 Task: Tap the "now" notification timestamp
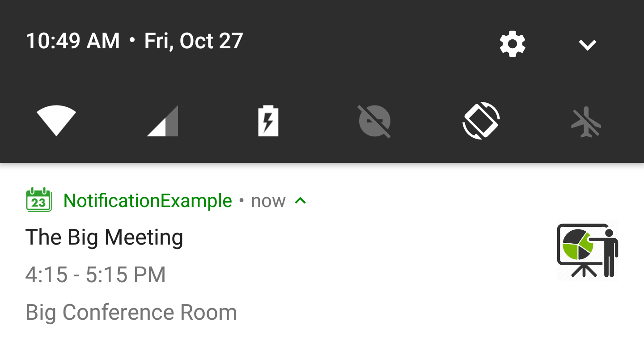[268, 201]
